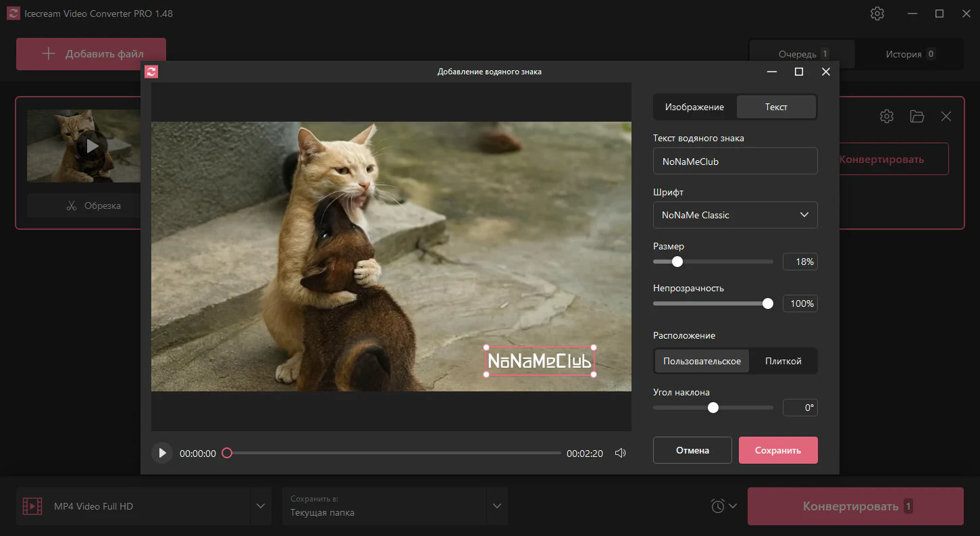
Task: Expand the Сохранить в folder dropdown
Action: click(497, 506)
